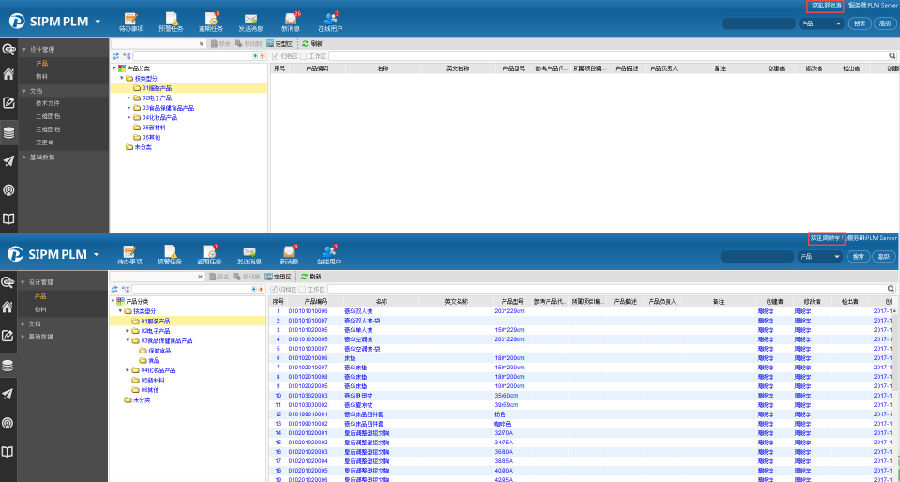
Task: Click the home sidebar icon in the upper window
Action: click(x=9, y=74)
